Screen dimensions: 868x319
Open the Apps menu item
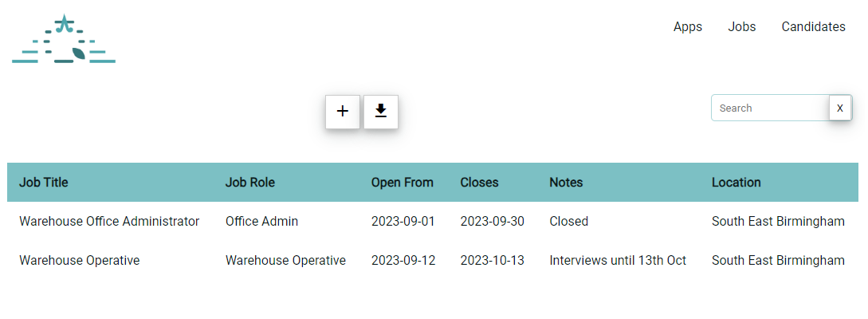pos(688,27)
